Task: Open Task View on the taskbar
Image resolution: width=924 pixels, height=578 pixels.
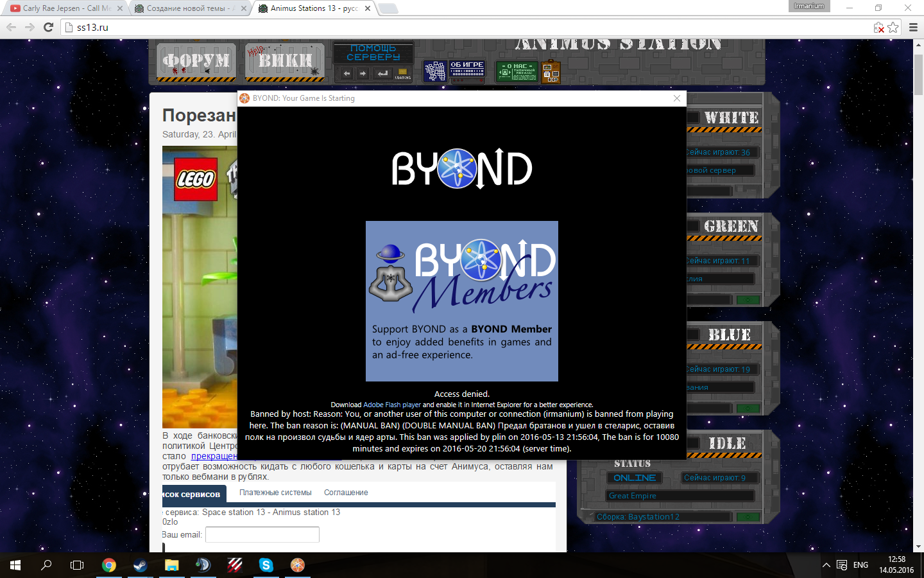Action: (x=77, y=565)
